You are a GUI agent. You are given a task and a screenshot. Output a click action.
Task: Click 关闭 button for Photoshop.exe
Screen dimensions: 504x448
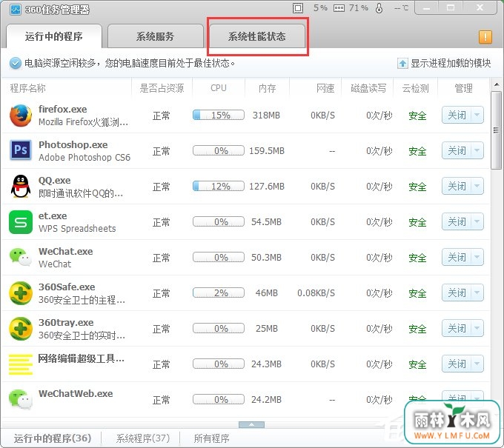tap(457, 150)
